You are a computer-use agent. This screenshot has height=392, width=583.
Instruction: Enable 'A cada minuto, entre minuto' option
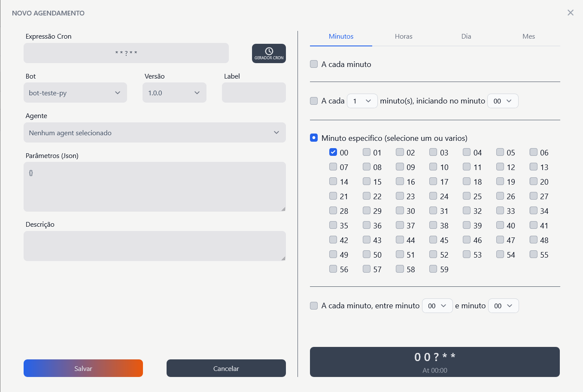tap(313, 305)
